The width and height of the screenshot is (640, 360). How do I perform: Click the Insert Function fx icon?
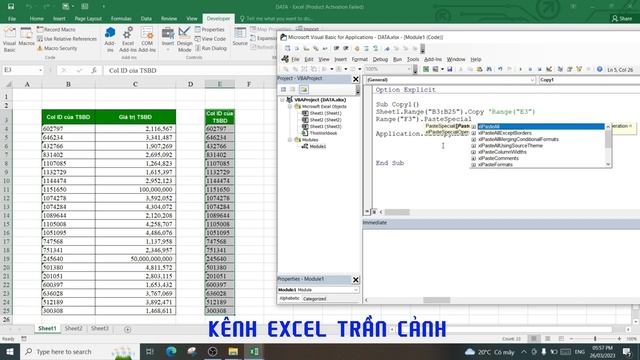click(x=93, y=70)
